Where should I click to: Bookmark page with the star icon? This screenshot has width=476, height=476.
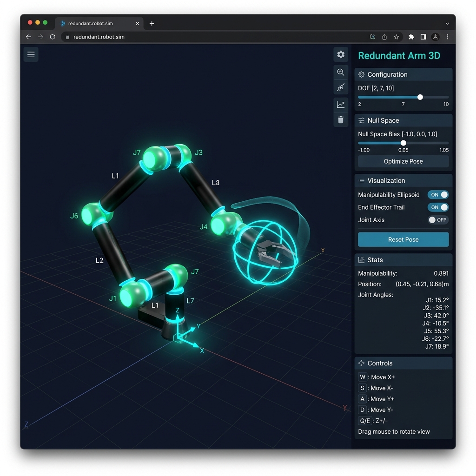(397, 37)
